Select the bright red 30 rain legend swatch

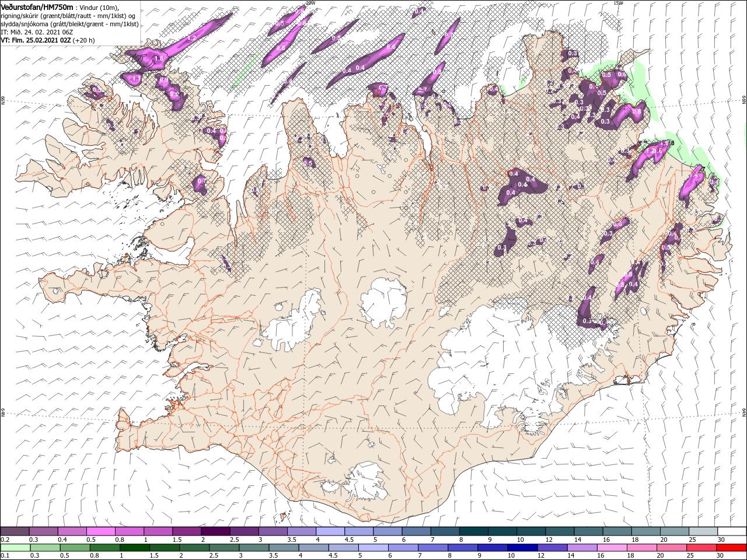pos(731,548)
